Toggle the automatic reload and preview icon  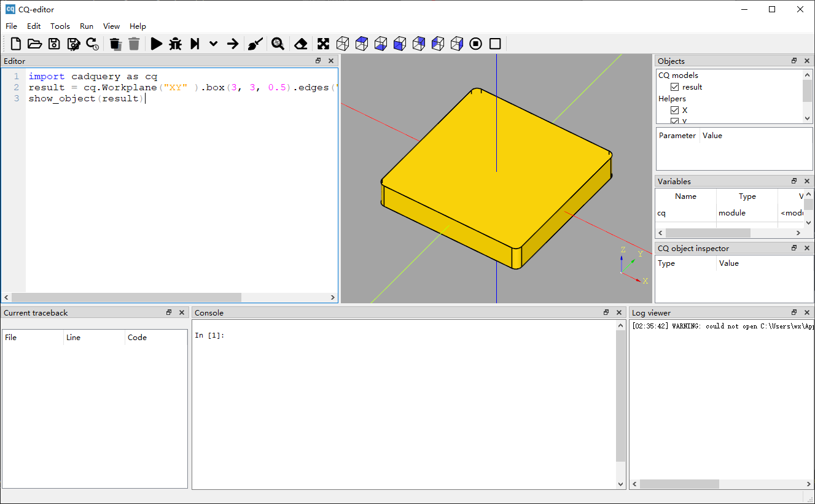[x=92, y=44]
